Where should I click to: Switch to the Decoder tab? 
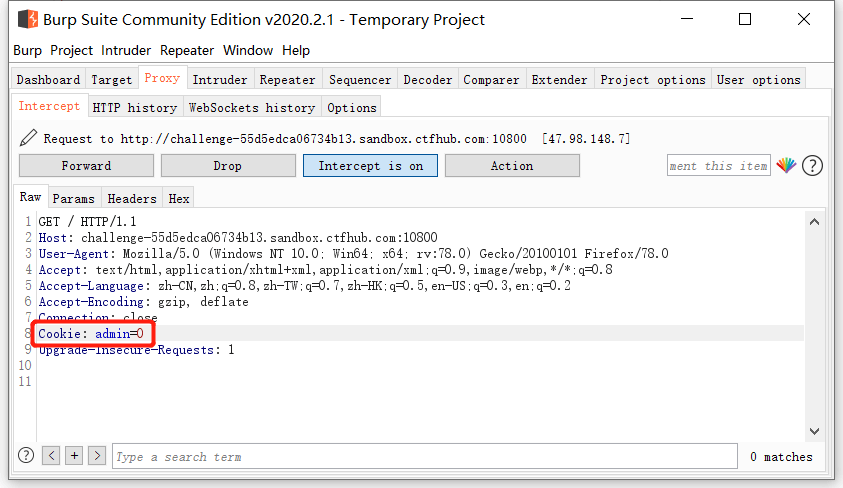428,80
